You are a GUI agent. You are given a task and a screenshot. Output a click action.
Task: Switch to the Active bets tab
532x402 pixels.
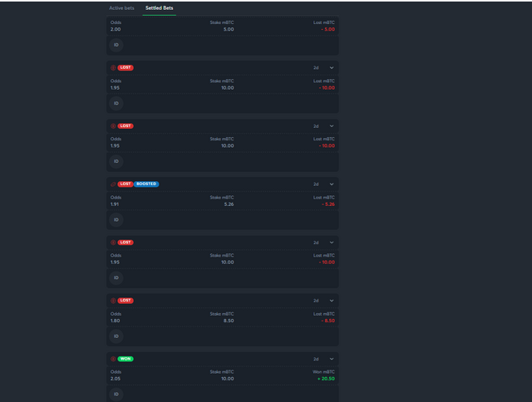[x=121, y=8]
